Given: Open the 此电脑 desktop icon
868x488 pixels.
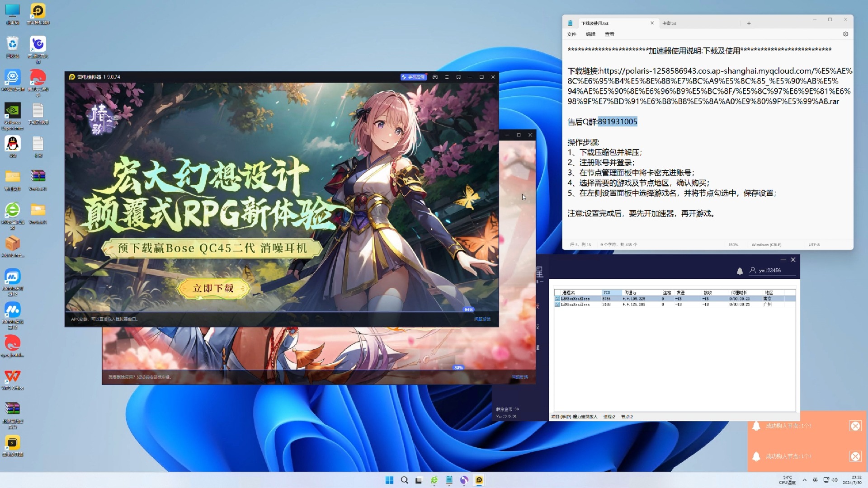Looking at the screenshot, I should [13, 14].
